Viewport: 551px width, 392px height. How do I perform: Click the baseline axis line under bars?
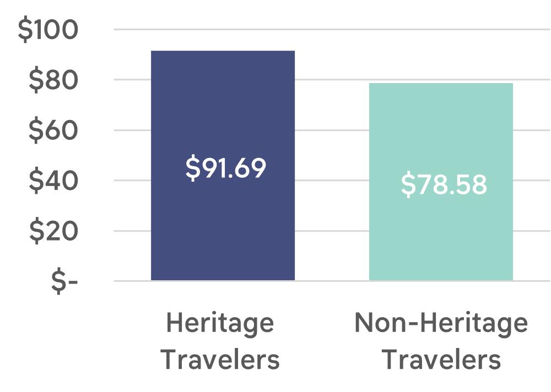[332, 281]
